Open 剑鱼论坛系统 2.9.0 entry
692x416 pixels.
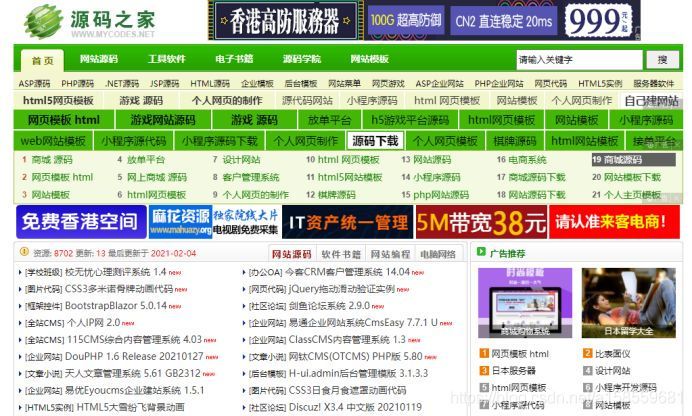click(329, 306)
